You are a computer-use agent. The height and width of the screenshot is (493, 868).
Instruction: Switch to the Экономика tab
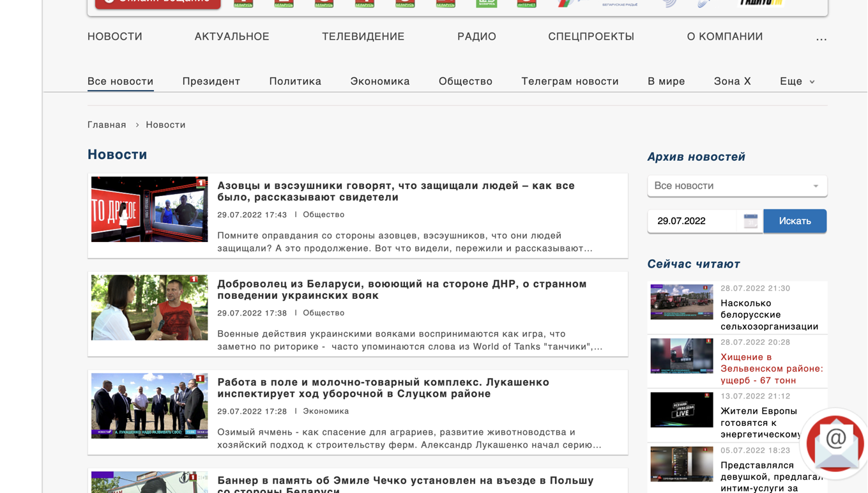click(x=380, y=81)
